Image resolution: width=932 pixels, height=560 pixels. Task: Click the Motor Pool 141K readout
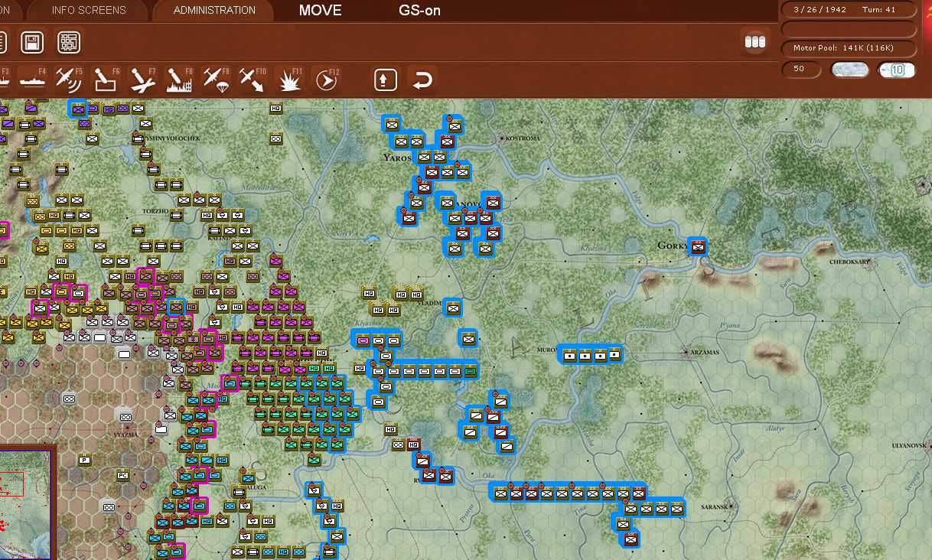[849, 48]
